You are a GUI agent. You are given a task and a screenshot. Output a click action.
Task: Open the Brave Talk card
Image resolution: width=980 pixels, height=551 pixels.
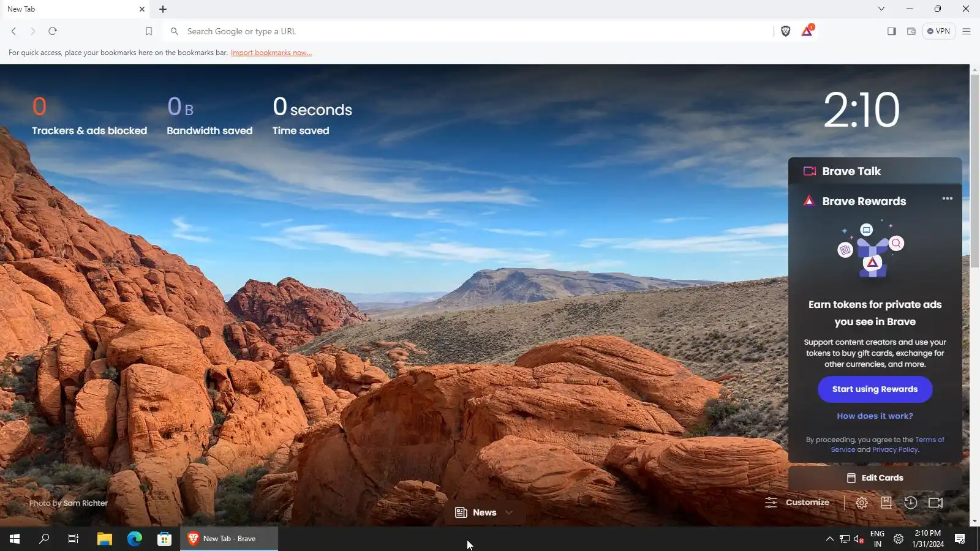875,171
